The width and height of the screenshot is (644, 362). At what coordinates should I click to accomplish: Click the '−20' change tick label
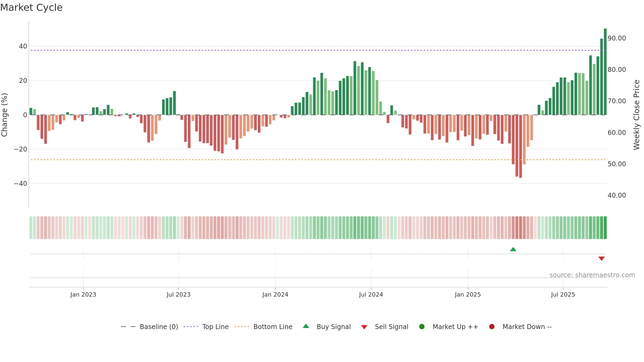point(20,149)
